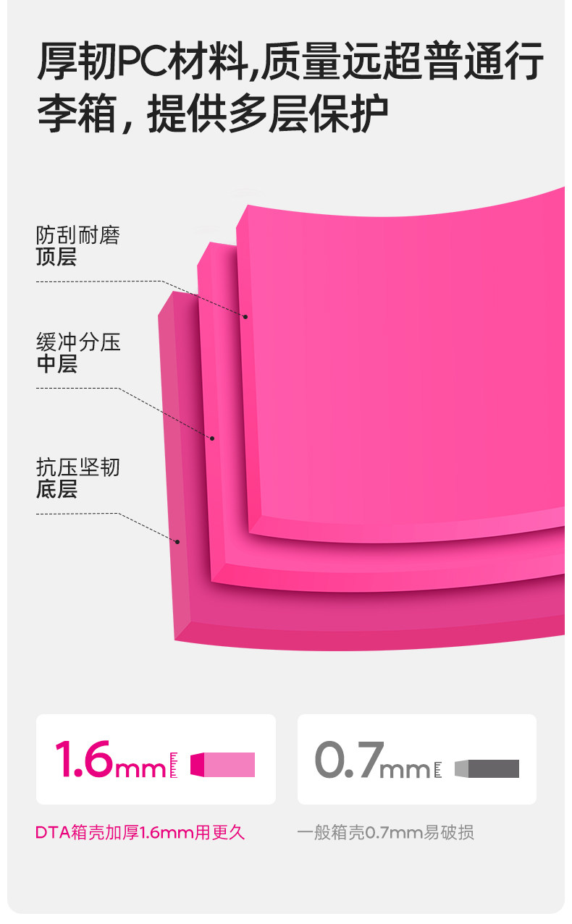Click the 一般箱壳0.7mm易破损 caption

click(x=385, y=833)
